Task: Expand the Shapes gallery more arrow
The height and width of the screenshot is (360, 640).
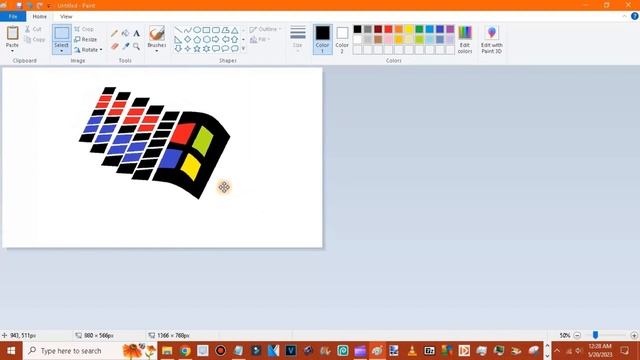Action: 244,49
